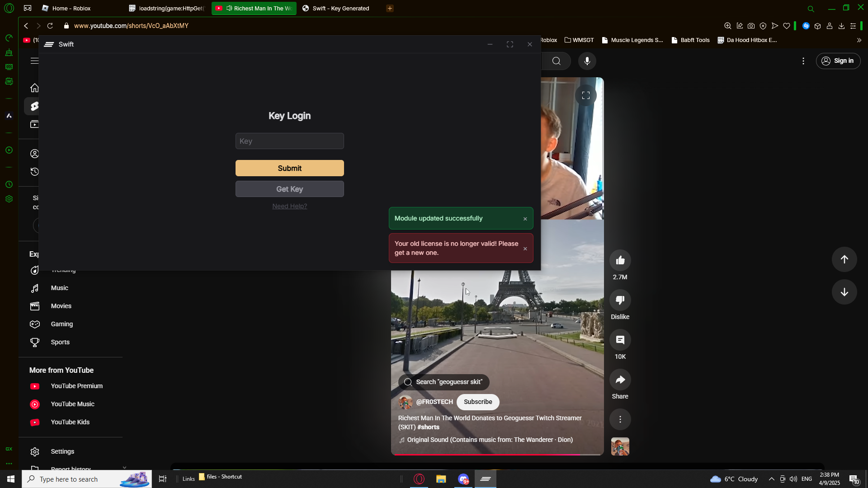Open File Explorer from taskbar
This screenshot has width=868, height=488.
pos(441,479)
